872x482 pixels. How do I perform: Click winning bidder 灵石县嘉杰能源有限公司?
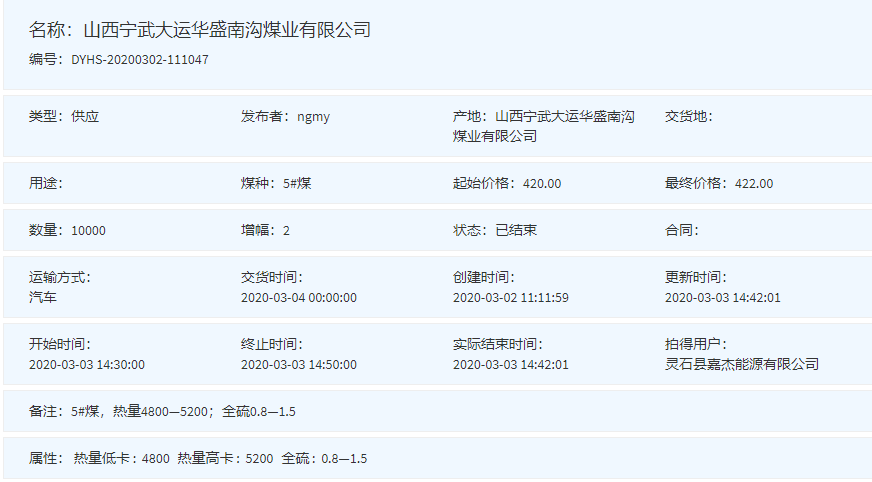pyautogui.click(x=742, y=364)
